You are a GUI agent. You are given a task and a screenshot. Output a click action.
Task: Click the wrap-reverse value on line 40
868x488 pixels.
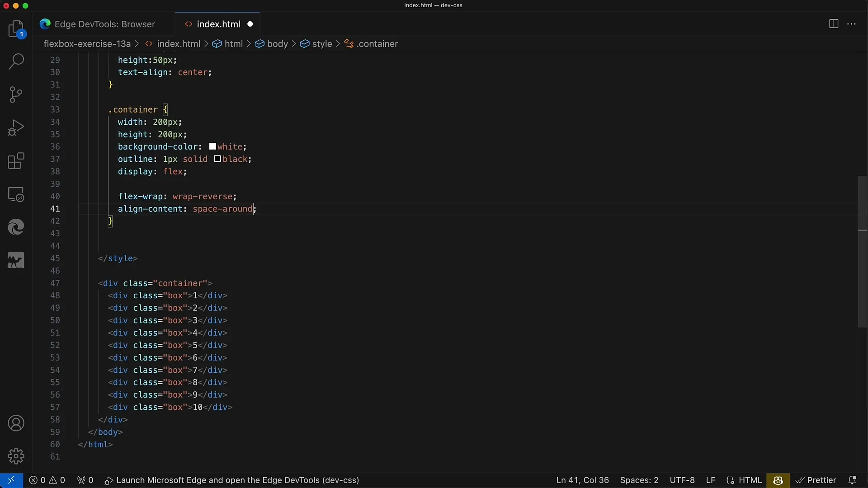[203, 197]
